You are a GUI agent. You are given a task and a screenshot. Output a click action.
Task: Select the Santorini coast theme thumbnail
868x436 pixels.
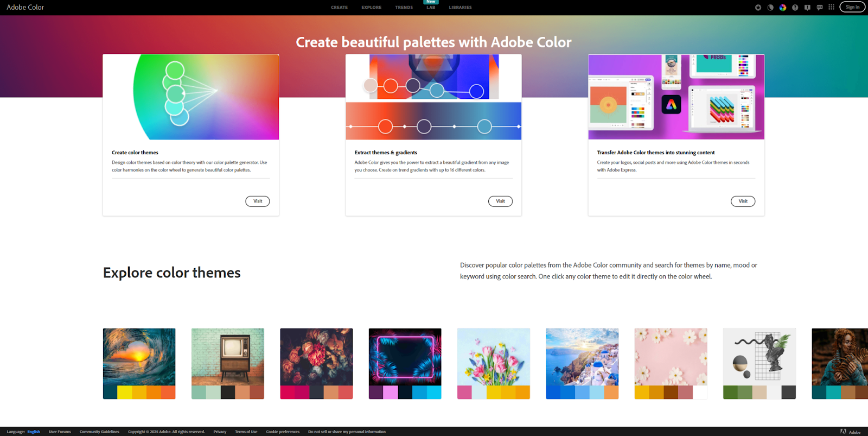pos(582,357)
